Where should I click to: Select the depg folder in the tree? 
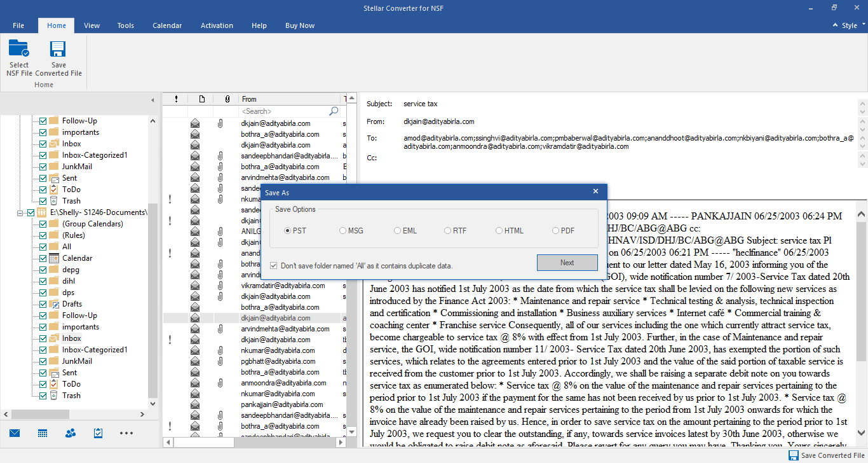(71, 270)
